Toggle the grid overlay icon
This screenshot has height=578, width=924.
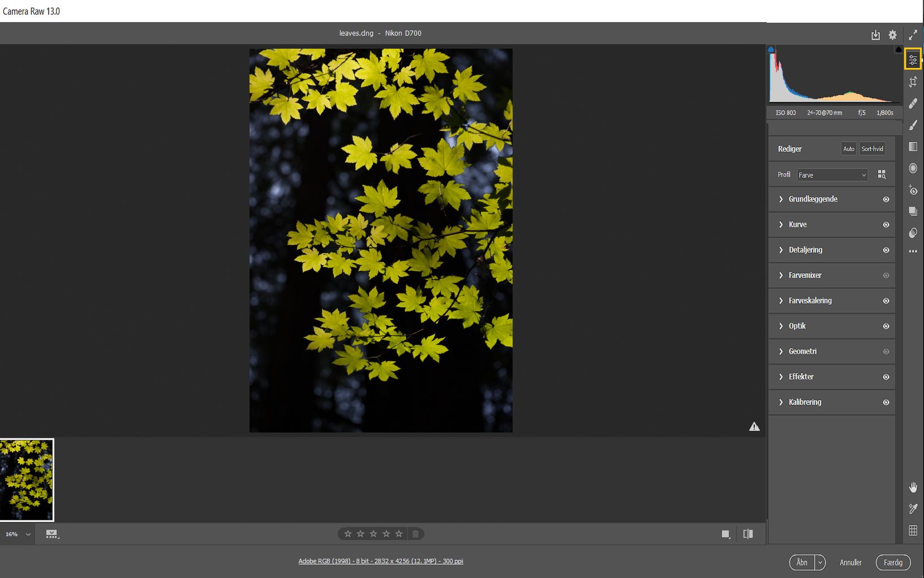[x=913, y=530]
